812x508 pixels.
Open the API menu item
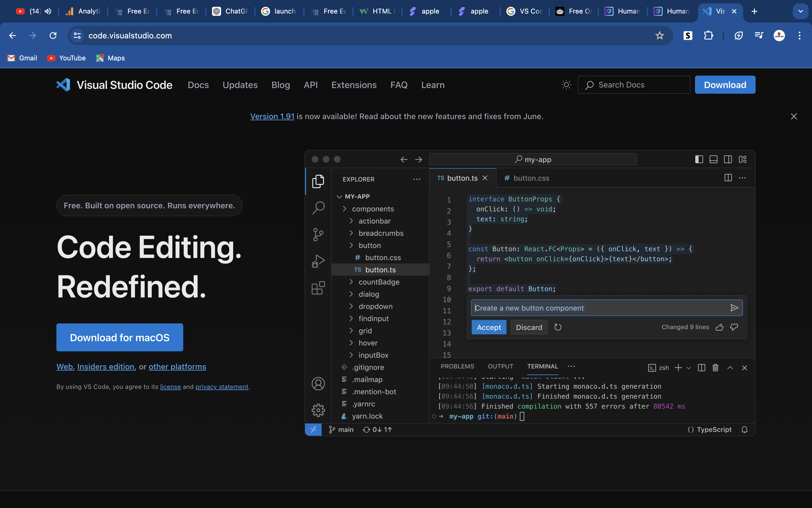[311, 85]
